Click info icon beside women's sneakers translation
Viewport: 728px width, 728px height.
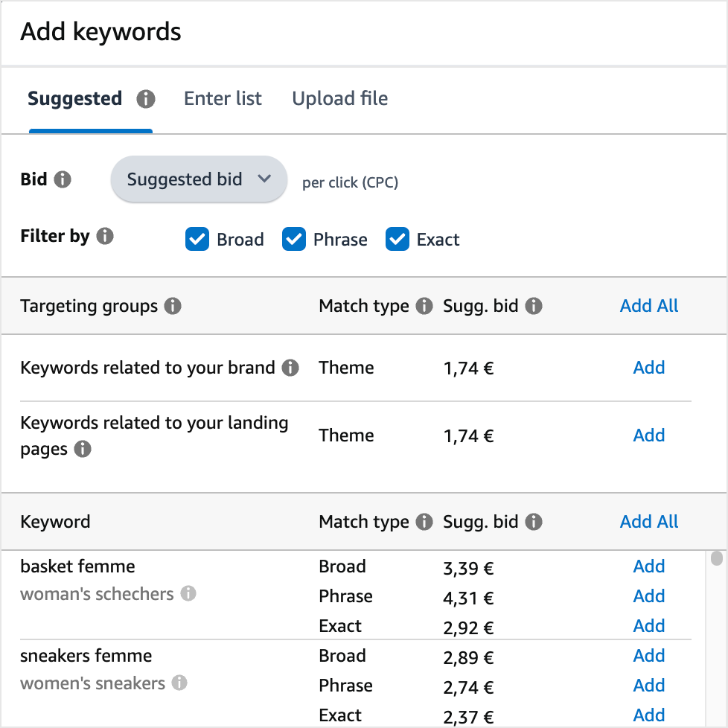179,683
